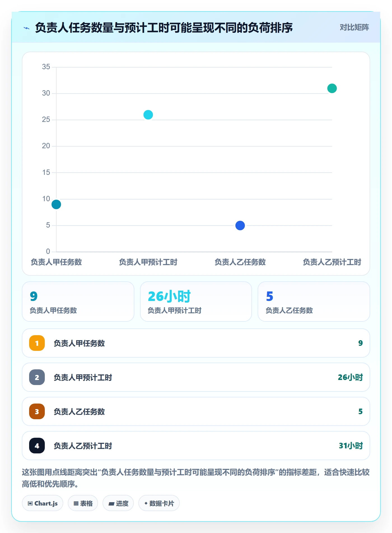Image resolution: width=392 pixels, height=533 pixels.
Task: Select the green 负责人乙预计工时 data point
Action: coord(332,88)
